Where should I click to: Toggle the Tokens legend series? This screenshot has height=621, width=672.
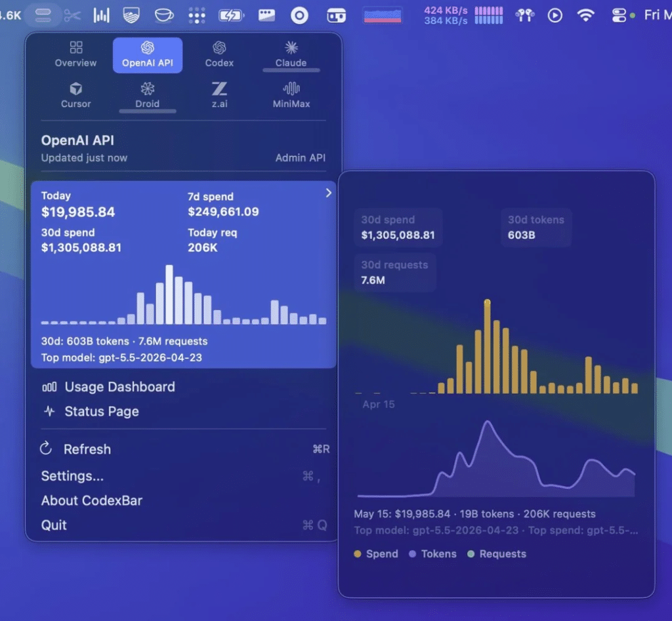pos(432,554)
